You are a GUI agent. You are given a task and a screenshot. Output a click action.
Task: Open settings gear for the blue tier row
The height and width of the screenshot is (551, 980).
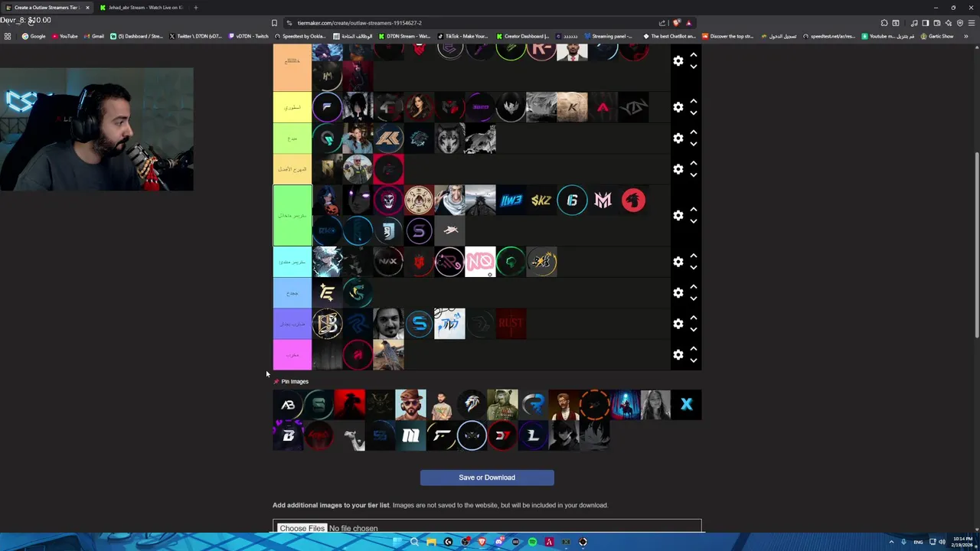(x=678, y=293)
